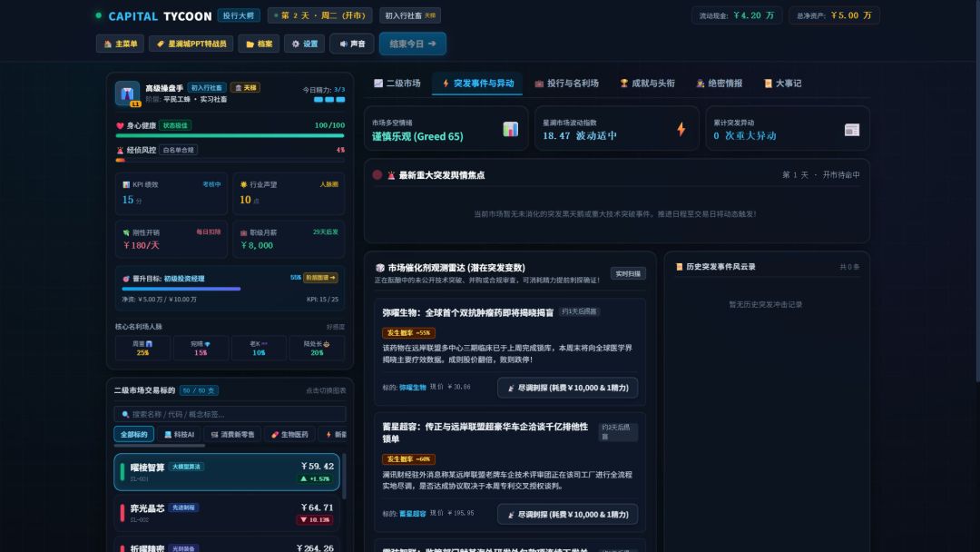Open the 蓄星超容 ticker link
Screen dimensions: 980x552
click(413, 514)
